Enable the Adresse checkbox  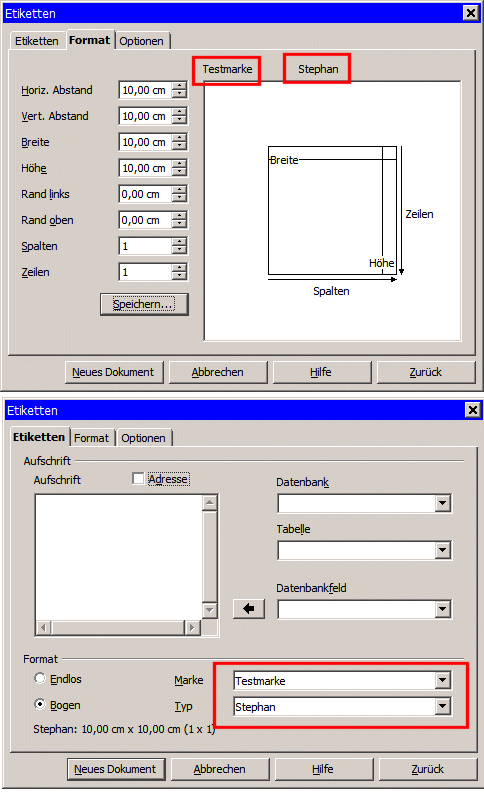click(x=138, y=478)
